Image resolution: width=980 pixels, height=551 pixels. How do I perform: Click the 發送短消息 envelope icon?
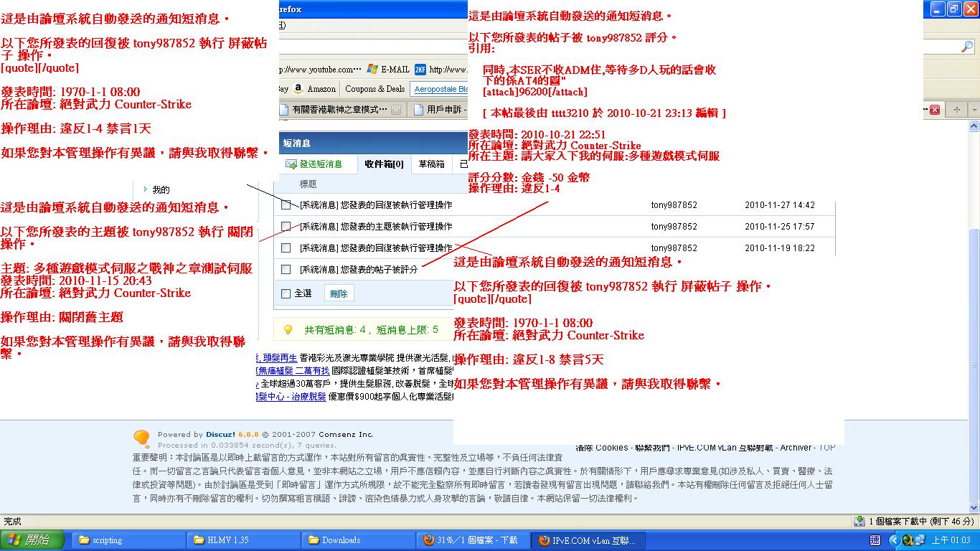pos(291,164)
